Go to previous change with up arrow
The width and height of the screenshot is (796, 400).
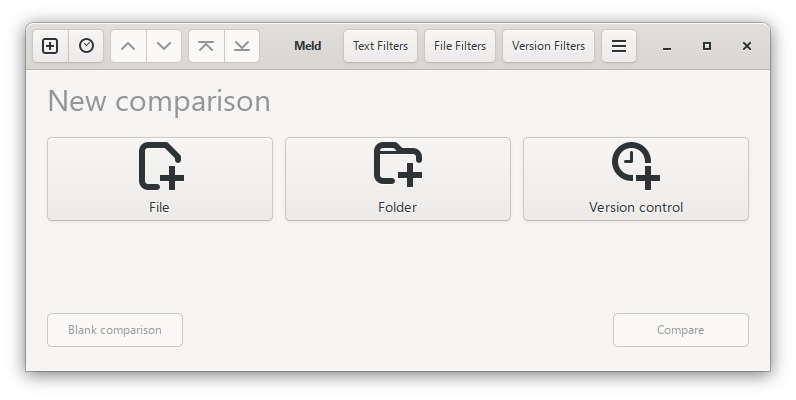[128, 46]
